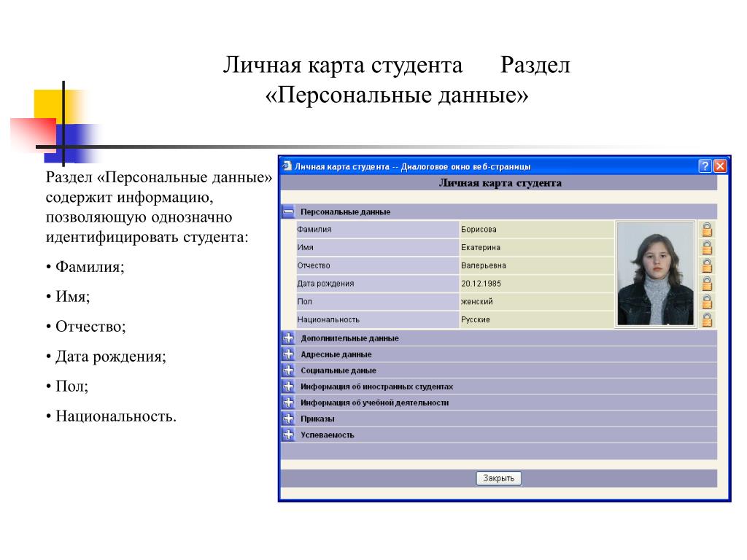Expand the Дополнительные данные section

pyautogui.click(x=288, y=338)
